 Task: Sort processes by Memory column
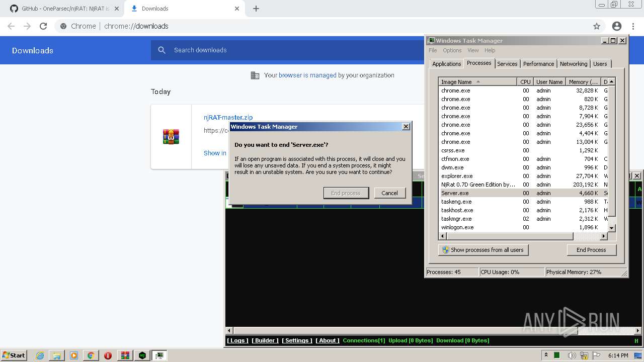583,82
